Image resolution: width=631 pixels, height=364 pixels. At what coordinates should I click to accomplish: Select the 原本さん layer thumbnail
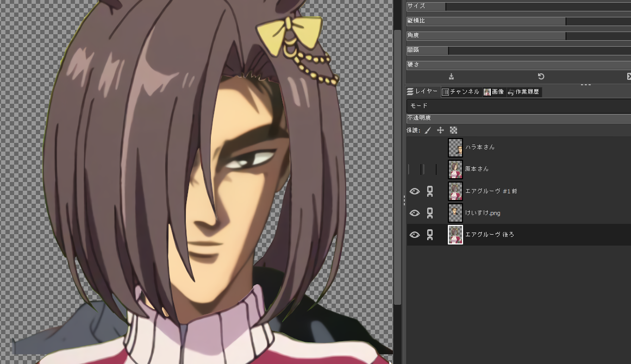point(455,170)
